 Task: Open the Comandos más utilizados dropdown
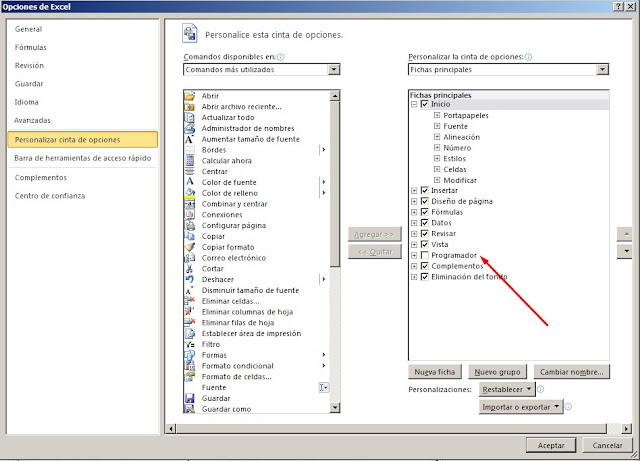click(x=333, y=69)
